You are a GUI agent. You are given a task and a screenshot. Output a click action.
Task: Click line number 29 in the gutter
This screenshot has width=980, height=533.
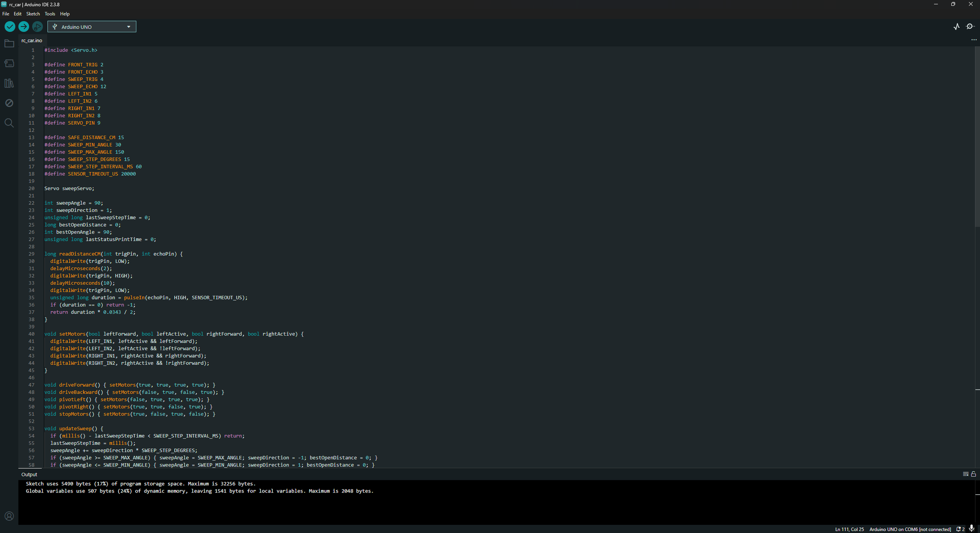pos(31,254)
